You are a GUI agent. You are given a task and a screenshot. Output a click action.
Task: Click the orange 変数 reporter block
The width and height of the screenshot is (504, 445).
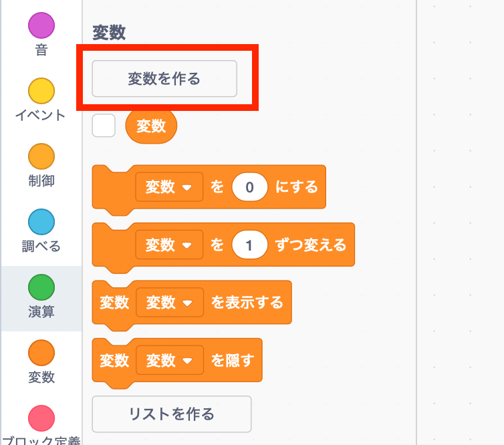click(x=151, y=126)
